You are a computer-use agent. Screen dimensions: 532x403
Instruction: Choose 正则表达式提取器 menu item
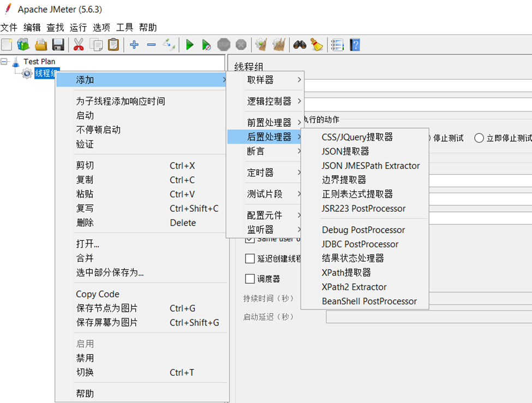(364, 194)
